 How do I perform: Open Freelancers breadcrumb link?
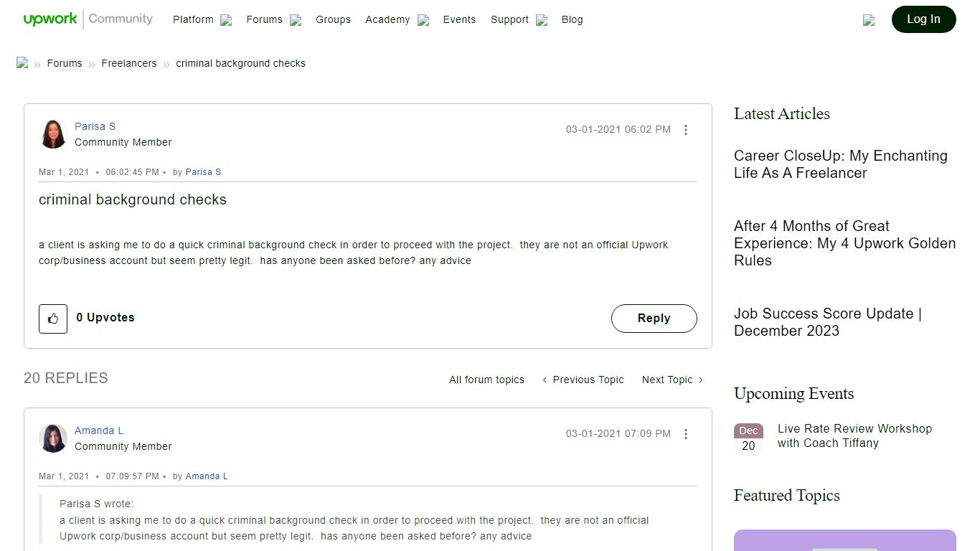click(129, 63)
